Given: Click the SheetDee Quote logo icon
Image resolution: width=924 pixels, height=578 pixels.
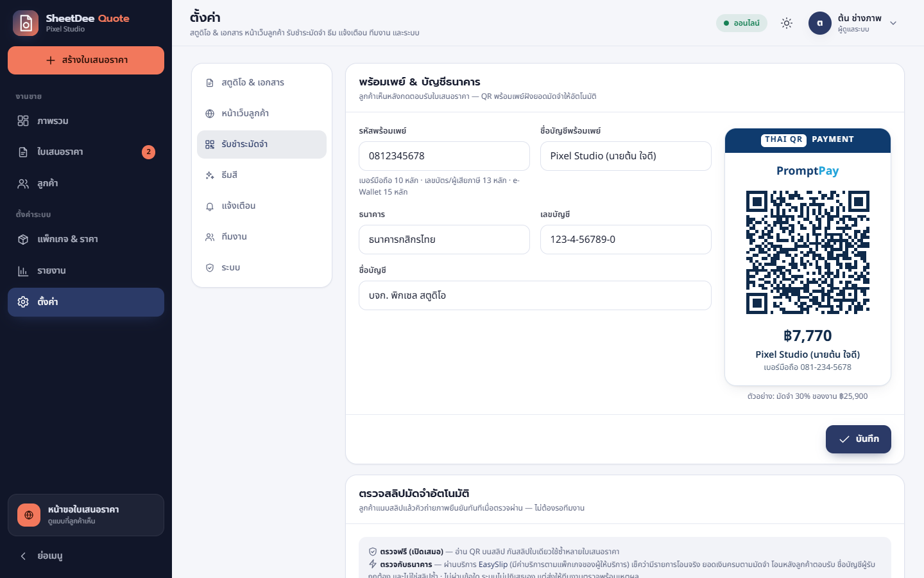Looking at the screenshot, I should 26,23.
